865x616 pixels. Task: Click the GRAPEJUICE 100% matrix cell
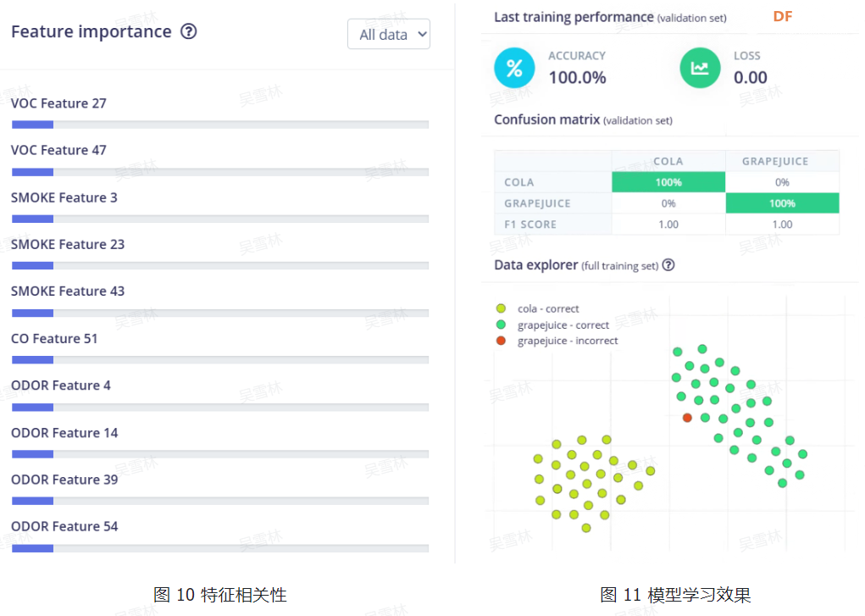783,203
